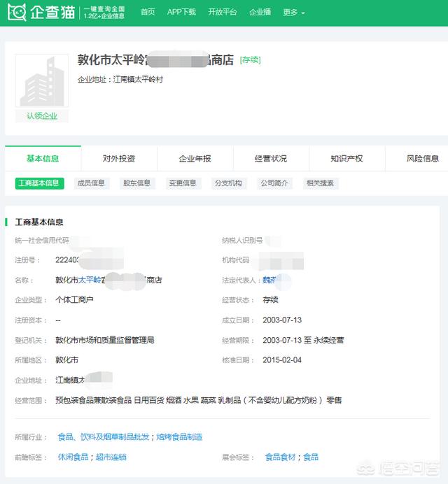Open the legal representative name link

pos(269,280)
